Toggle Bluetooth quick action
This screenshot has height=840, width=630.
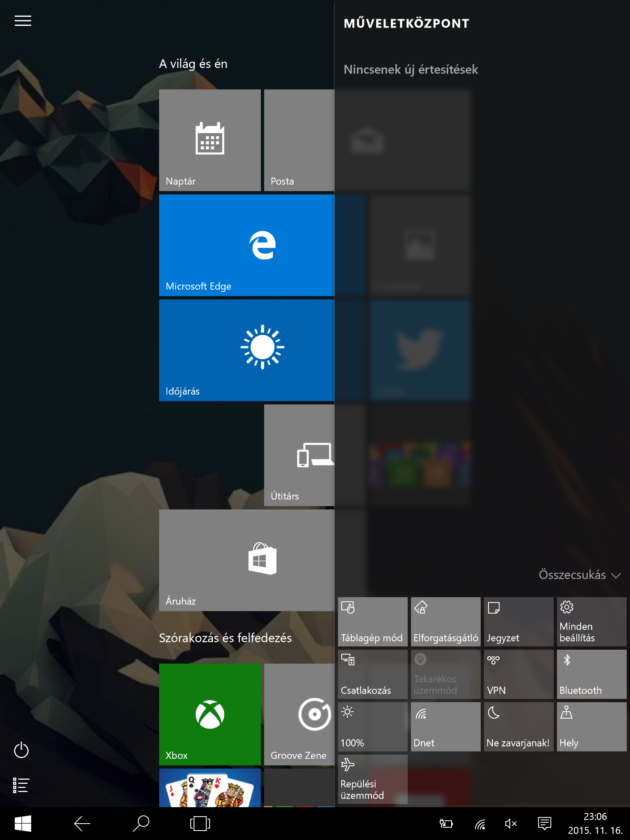point(591,674)
